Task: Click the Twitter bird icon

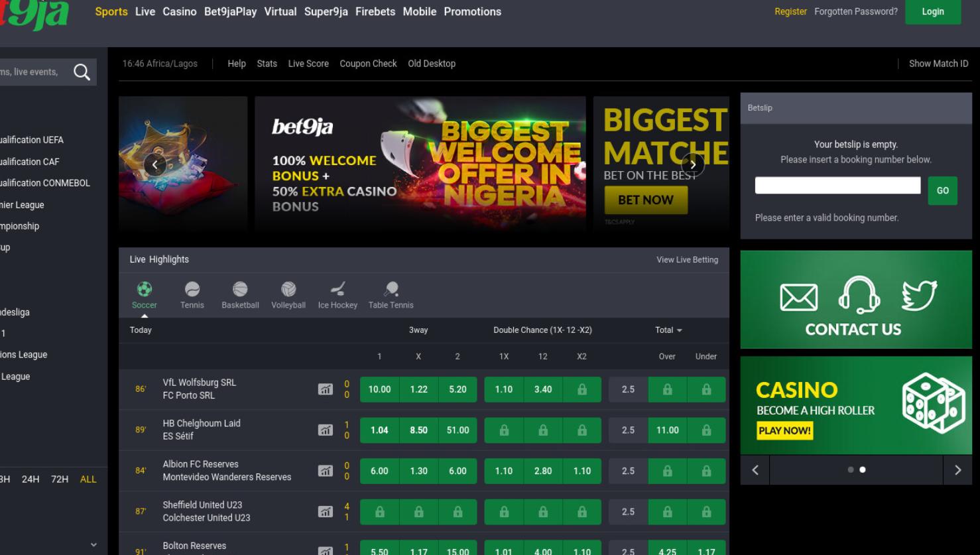Action: click(919, 296)
